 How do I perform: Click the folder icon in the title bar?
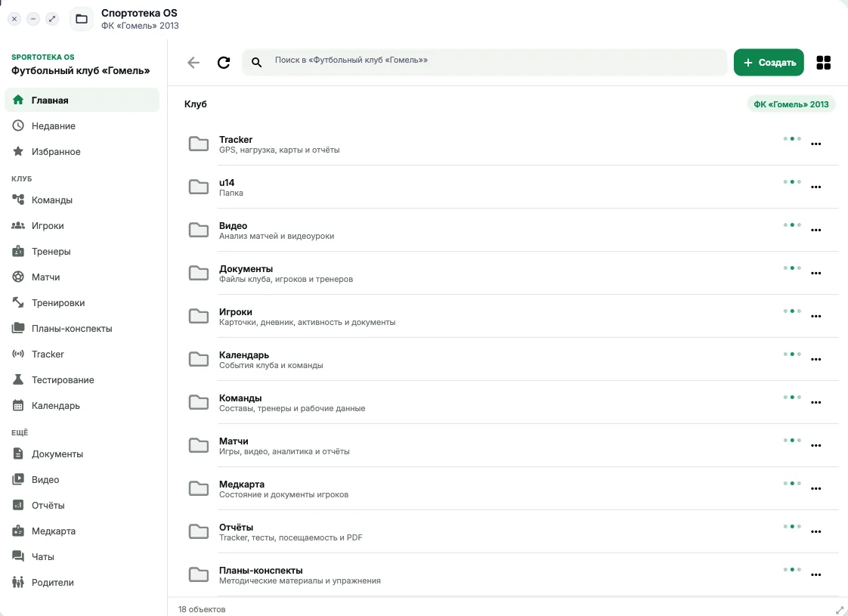[x=82, y=19]
